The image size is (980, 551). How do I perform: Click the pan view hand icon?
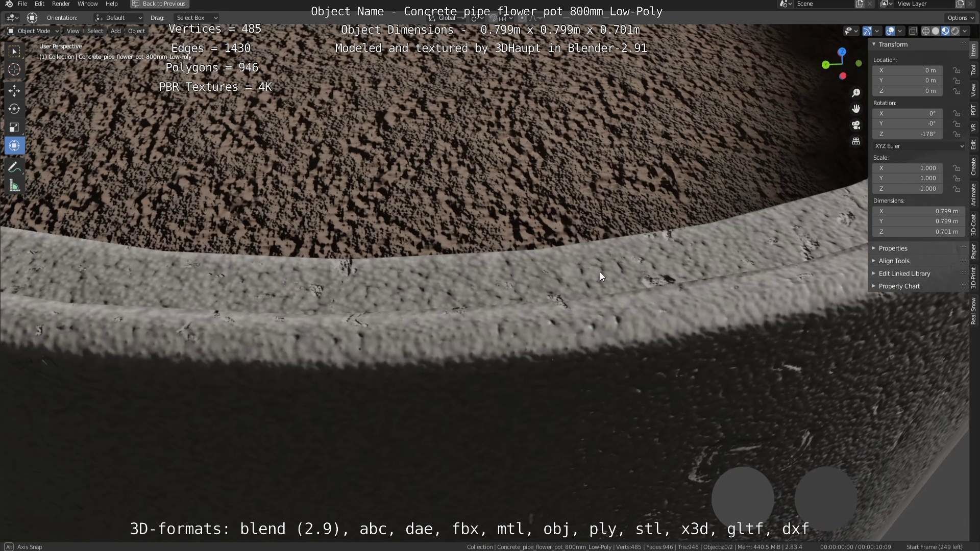856,109
